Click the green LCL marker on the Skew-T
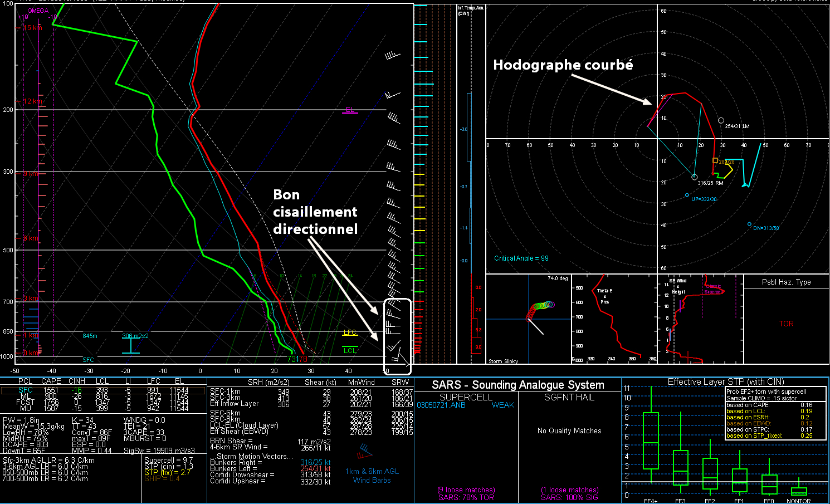The height and width of the screenshot is (504, 830). [x=350, y=350]
